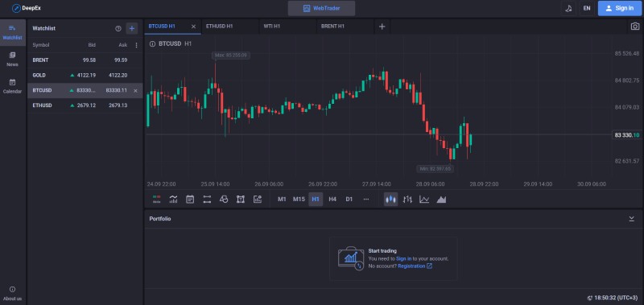Switch to candlestick chart type

[x=390, y=199]
